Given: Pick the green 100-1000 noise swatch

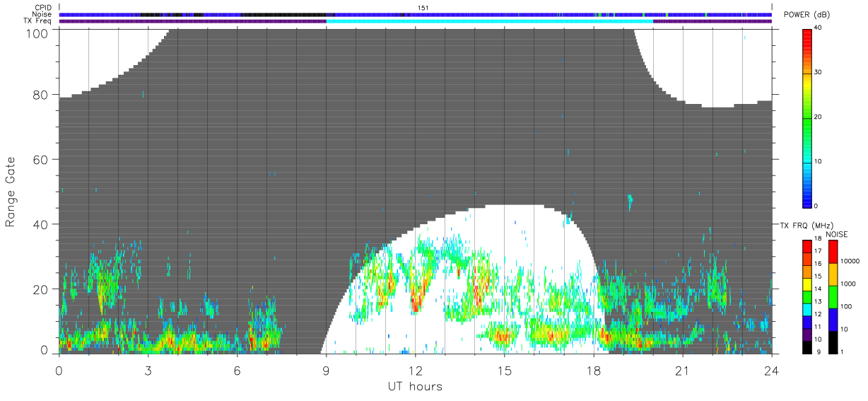Looking at the screenshot, I should 833,297.
